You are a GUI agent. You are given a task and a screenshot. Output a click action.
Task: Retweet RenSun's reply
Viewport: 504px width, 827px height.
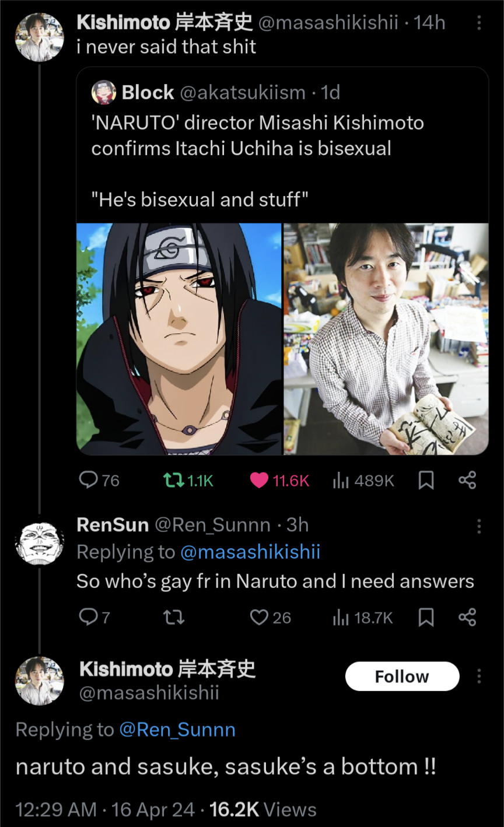click(x=173, y=616)
